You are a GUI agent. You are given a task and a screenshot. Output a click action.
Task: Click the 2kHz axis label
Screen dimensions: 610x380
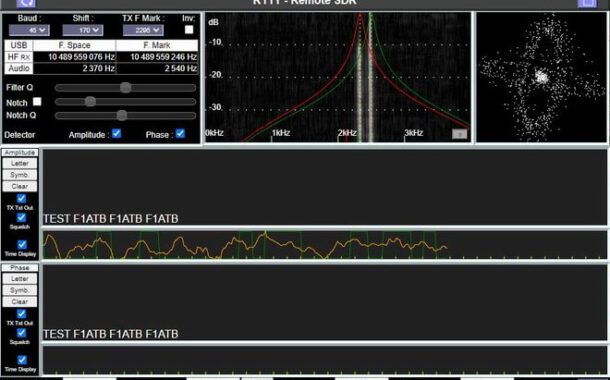pos(347,133)
